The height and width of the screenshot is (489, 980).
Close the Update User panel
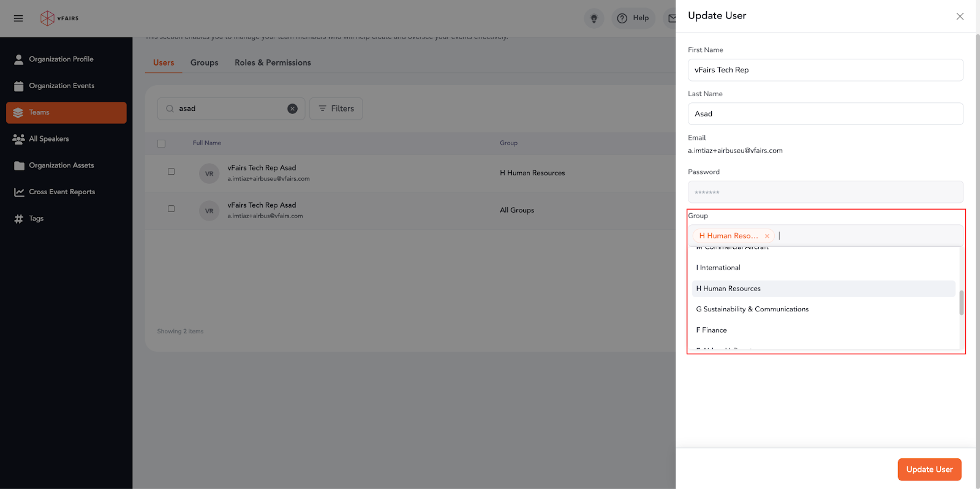[960, 17]
